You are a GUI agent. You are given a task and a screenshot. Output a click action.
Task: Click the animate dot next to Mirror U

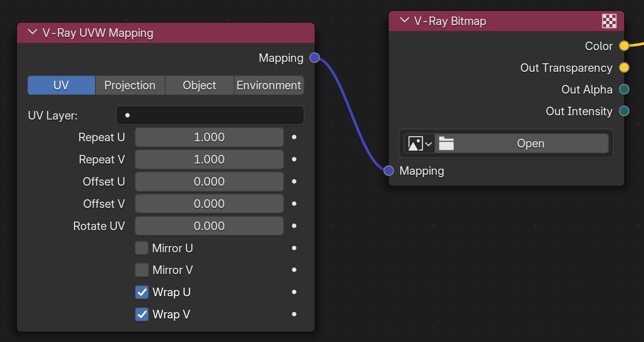[x=294, y=248]
